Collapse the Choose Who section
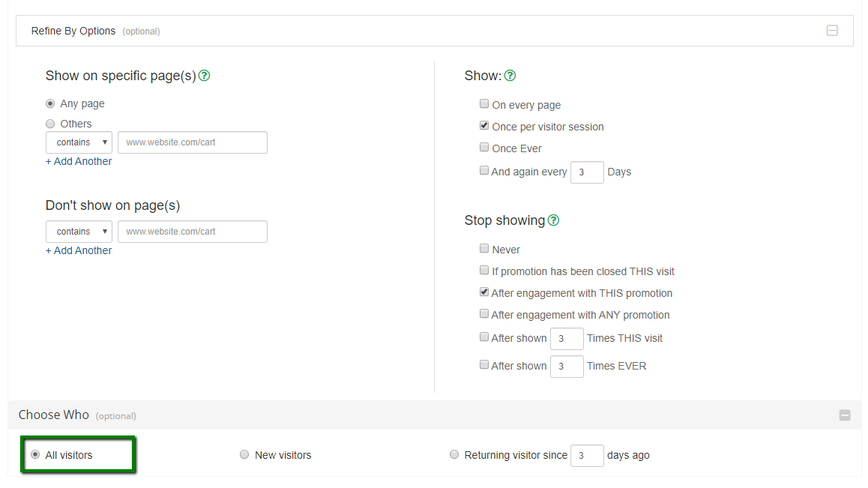 click(845, 415)
